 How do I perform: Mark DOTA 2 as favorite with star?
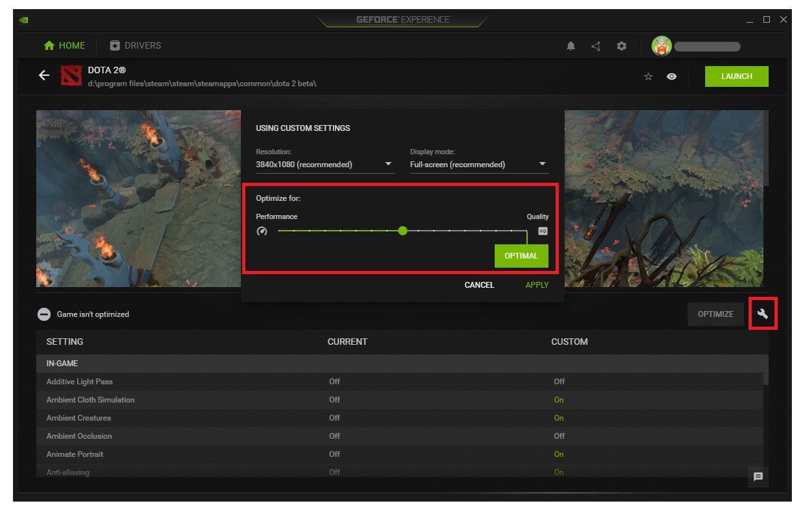point(648,76)
